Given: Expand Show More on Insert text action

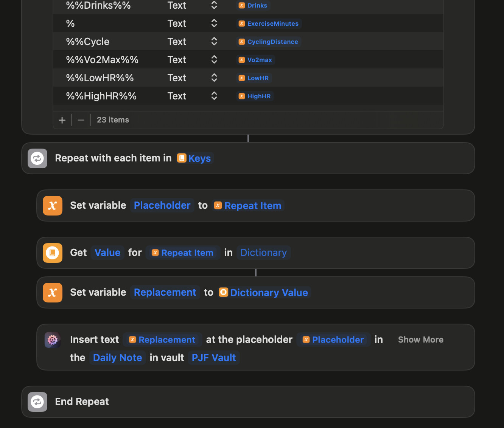Looking at the screenshot, I should [x=420, y=340].
